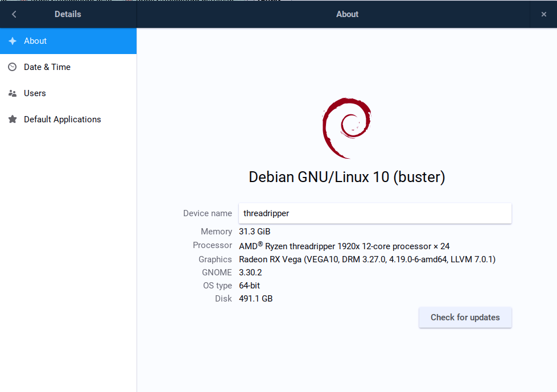
Task: Go to the Users panel
Action: [x=68, y=93]
